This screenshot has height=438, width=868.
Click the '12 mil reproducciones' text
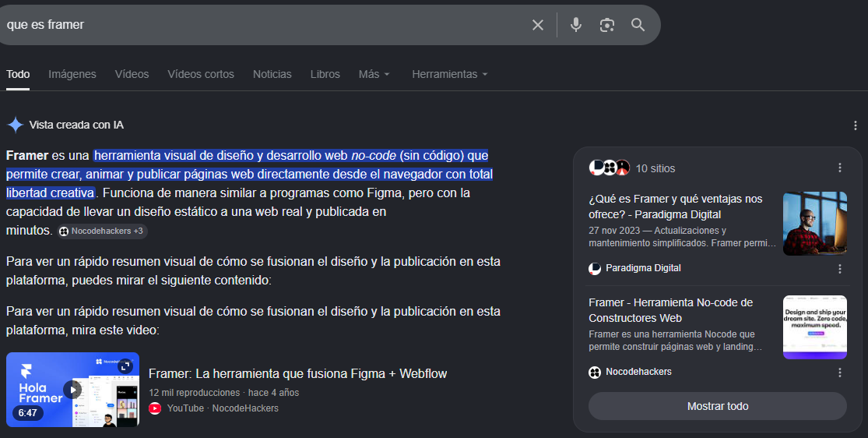(x=195, y=393)
